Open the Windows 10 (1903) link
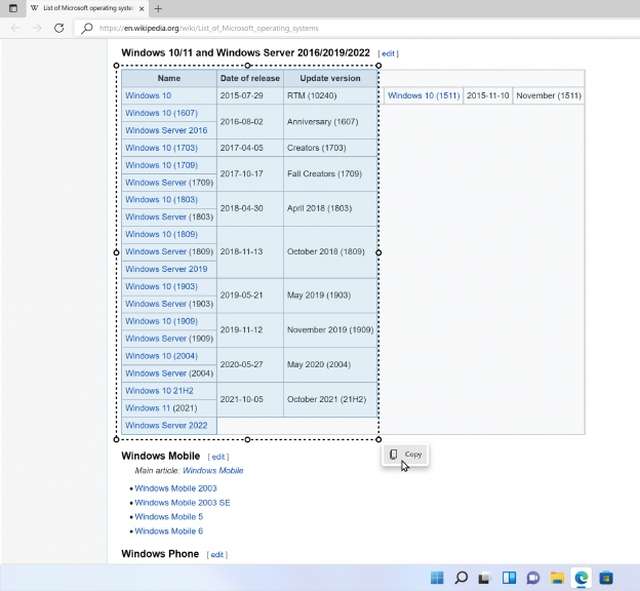This screenshot has height=591, width=640. 162,287
